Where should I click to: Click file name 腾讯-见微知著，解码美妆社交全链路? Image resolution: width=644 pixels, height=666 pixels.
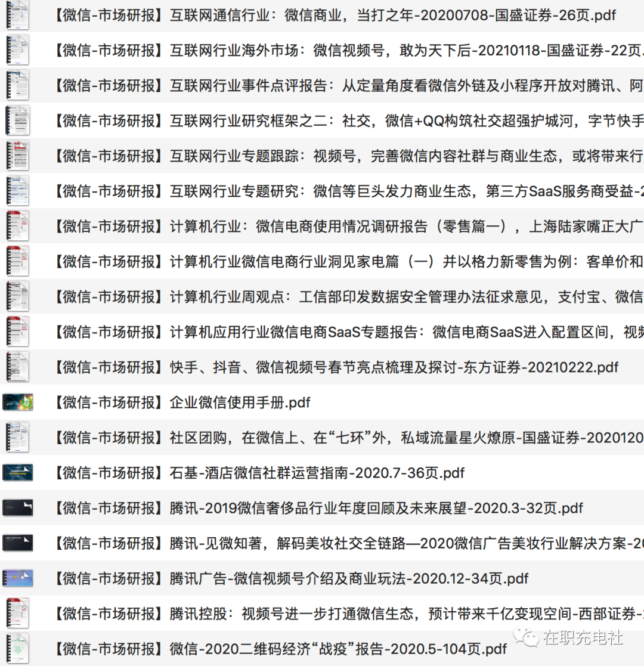[x=349, y=544]
